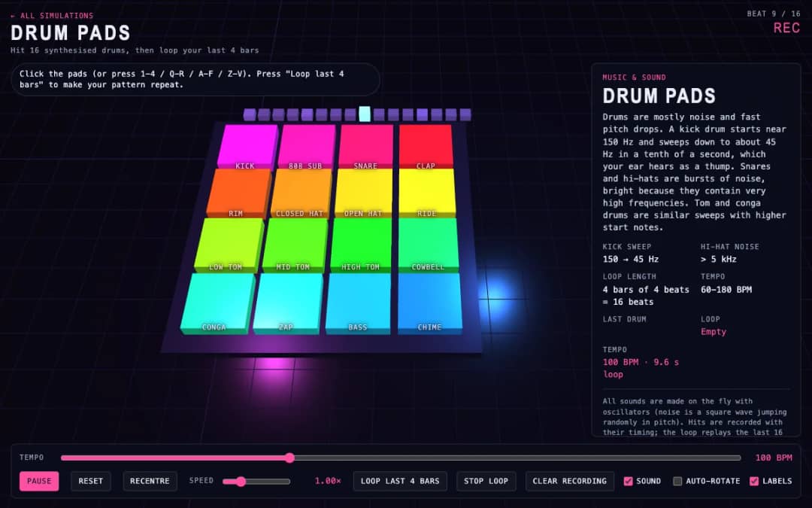Enable the AUTO-ROTATE checkbox
812x508 pixels.
[677, 481]
